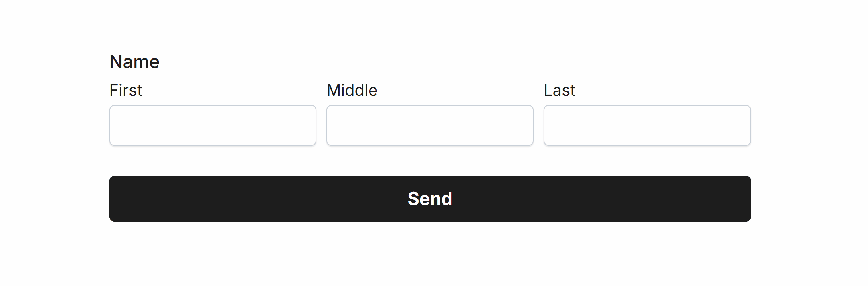Select the text box labeled First
The height and width of the screenshot is (286, 868).
click(212, 125)
